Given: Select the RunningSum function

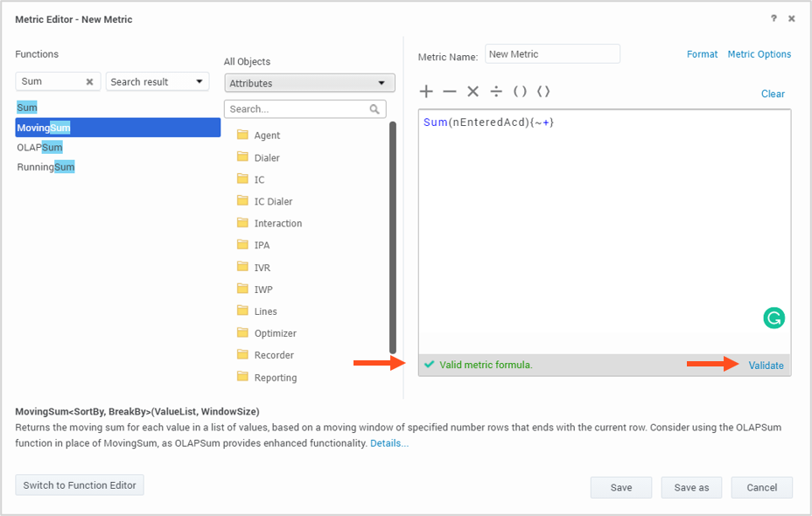Looking at the screenshot, I should click(x=46, y=167).
